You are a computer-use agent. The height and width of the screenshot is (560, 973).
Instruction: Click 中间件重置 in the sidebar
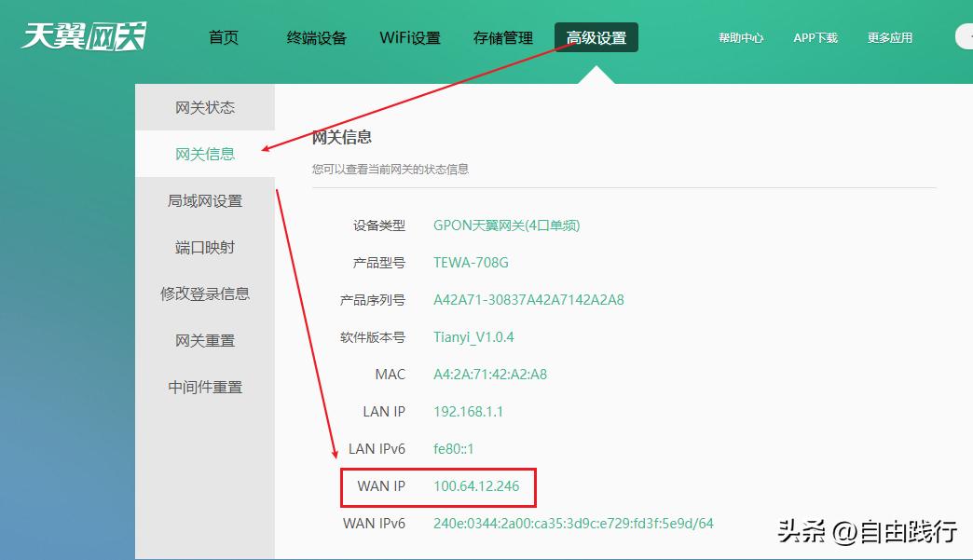pos(205,387)
